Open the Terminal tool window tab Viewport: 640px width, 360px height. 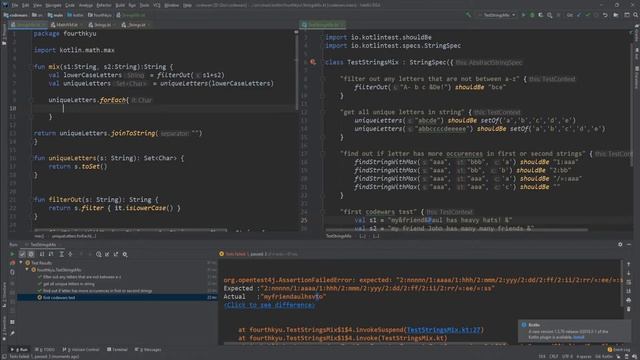coord(117,349)
